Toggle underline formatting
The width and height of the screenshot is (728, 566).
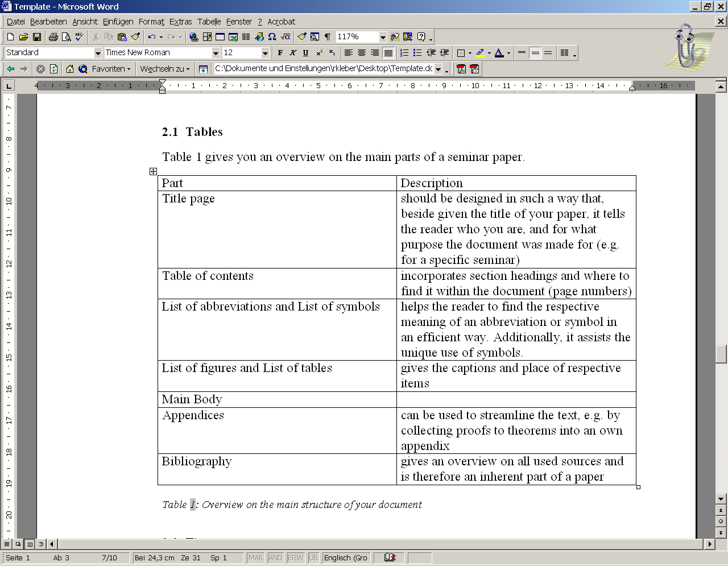pos(306,53)
